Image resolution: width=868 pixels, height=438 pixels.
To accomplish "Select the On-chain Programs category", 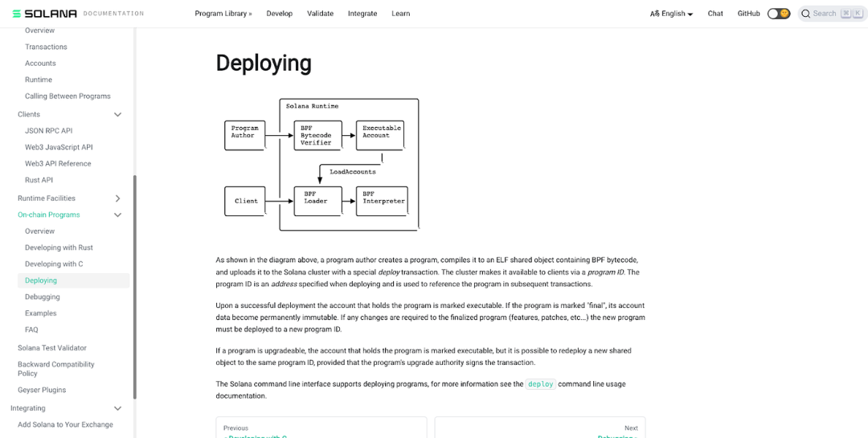I will 49,215.
